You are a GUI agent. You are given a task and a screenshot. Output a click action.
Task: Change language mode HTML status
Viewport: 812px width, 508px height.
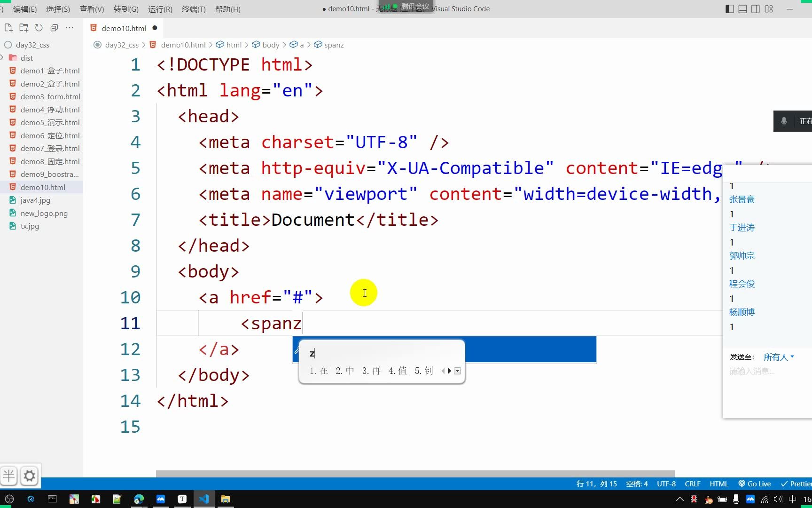(719, 484)
